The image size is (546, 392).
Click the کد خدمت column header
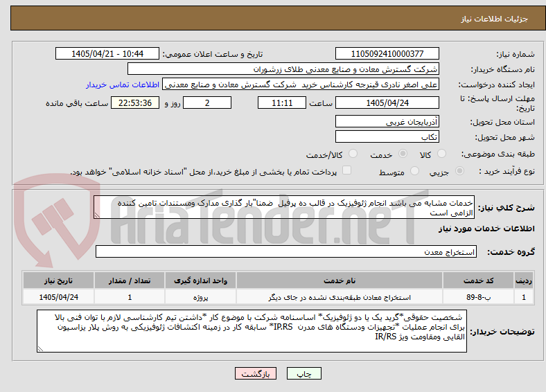tap(479, 280)
